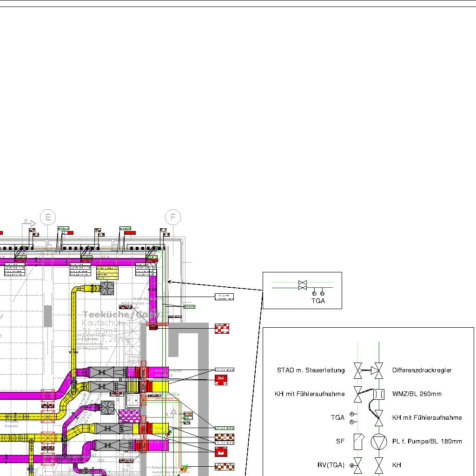Pick the yellow checkered tag below magenta duct
The width and height of the screenshot is (476, 476).
[104, 271]
